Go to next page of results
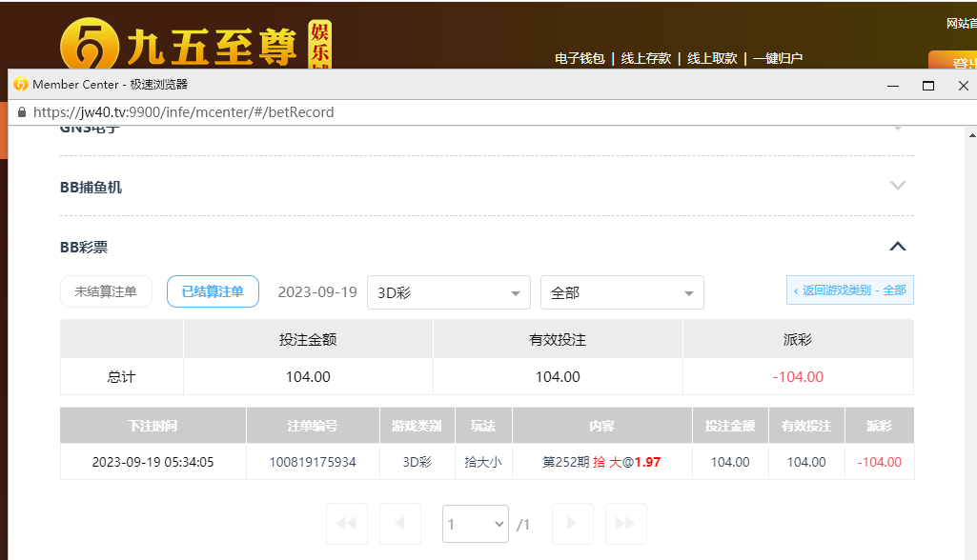 572,523
